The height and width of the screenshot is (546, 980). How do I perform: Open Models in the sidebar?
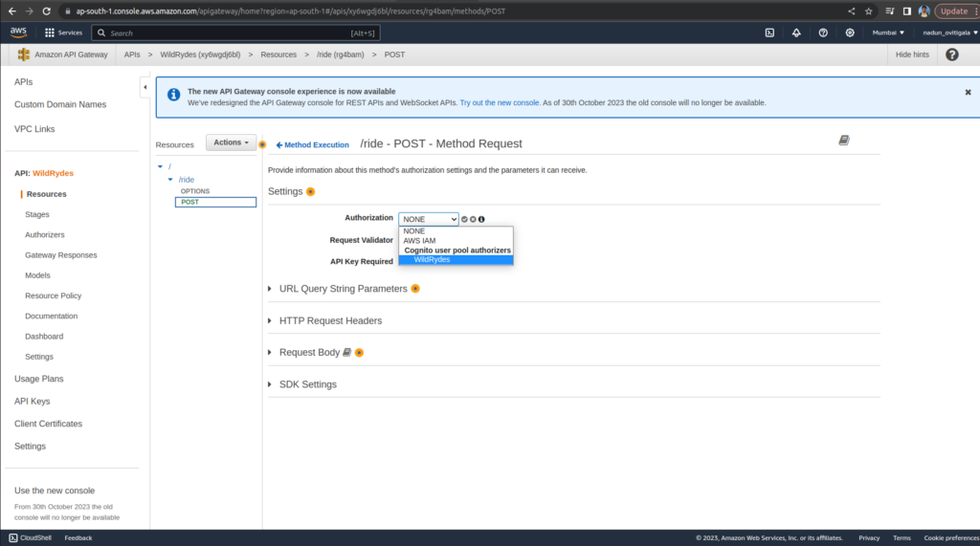point(37,275)
